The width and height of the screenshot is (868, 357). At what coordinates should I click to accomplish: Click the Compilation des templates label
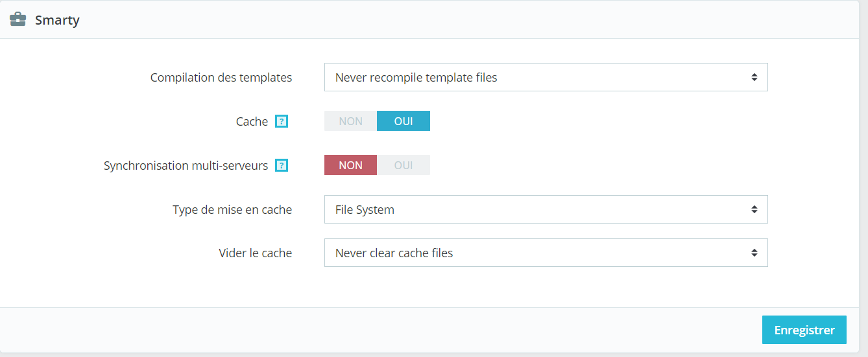pos(221,77)
